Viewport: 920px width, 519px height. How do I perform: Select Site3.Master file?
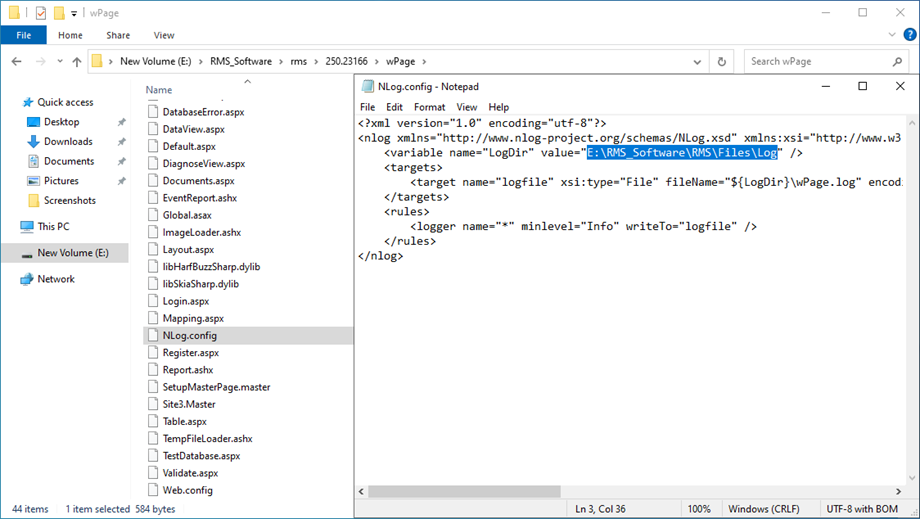click(x=189, y=405)
